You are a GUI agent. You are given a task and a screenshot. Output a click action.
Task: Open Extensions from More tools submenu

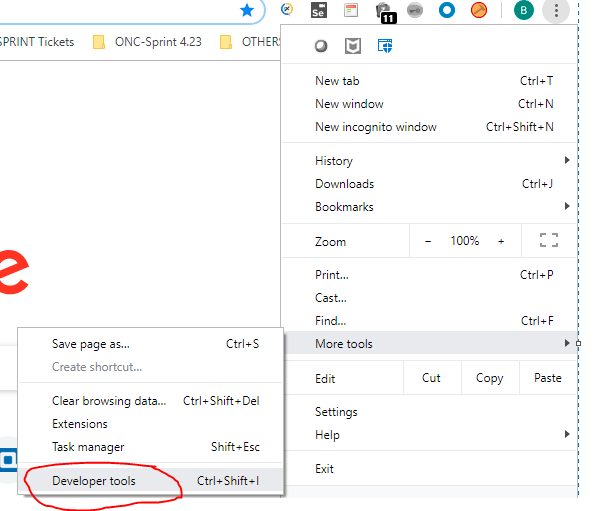151,424
